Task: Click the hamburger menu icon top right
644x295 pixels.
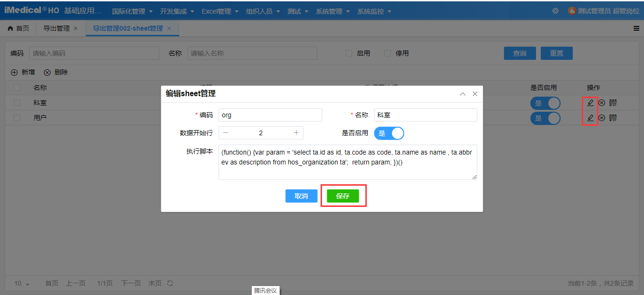Action: point(637,28)
